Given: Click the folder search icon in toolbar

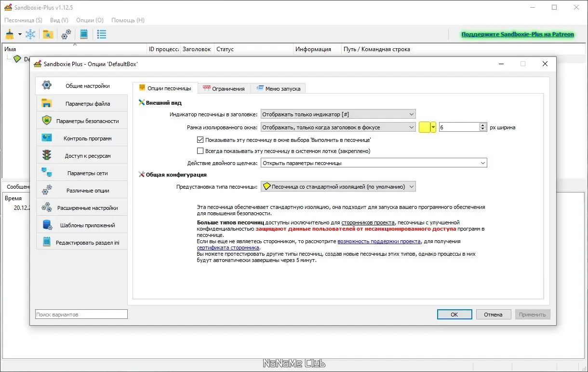Looking at the screenshot, I should [48, 34].
